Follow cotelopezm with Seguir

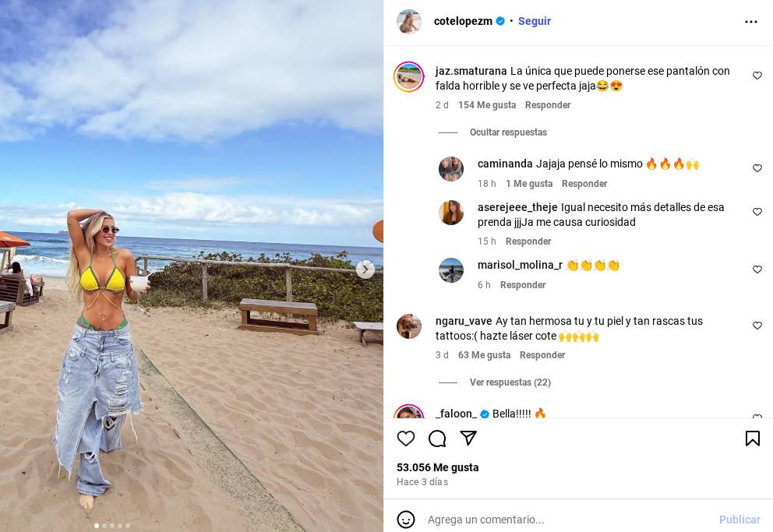(535, 21)
